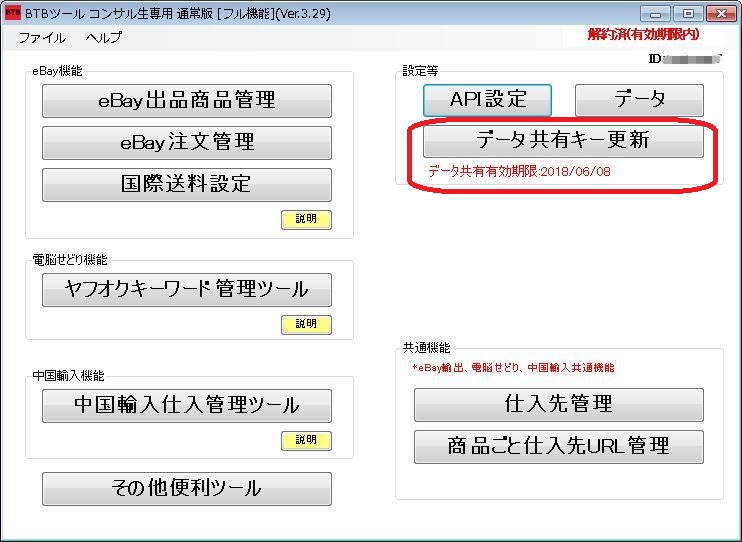Click the BTB app icon in title bar
Viewport: 742px width, 542px height.
13,13
